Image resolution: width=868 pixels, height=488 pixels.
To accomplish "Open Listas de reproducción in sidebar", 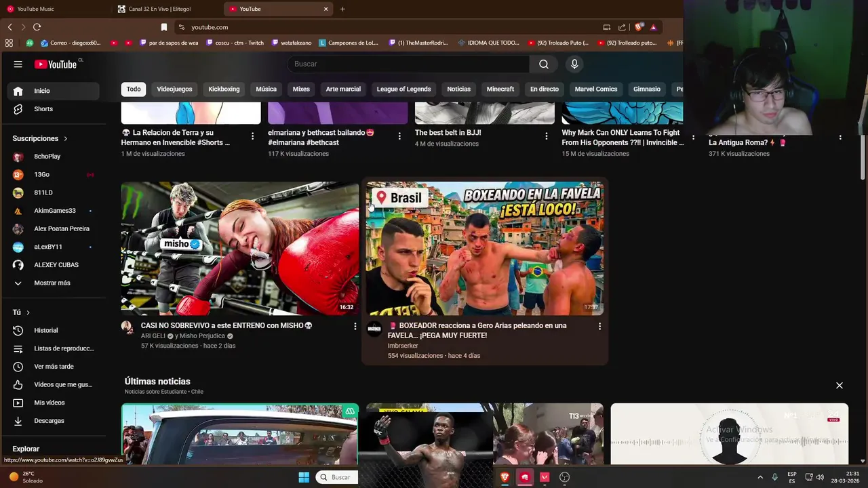I will click(53, 348).
